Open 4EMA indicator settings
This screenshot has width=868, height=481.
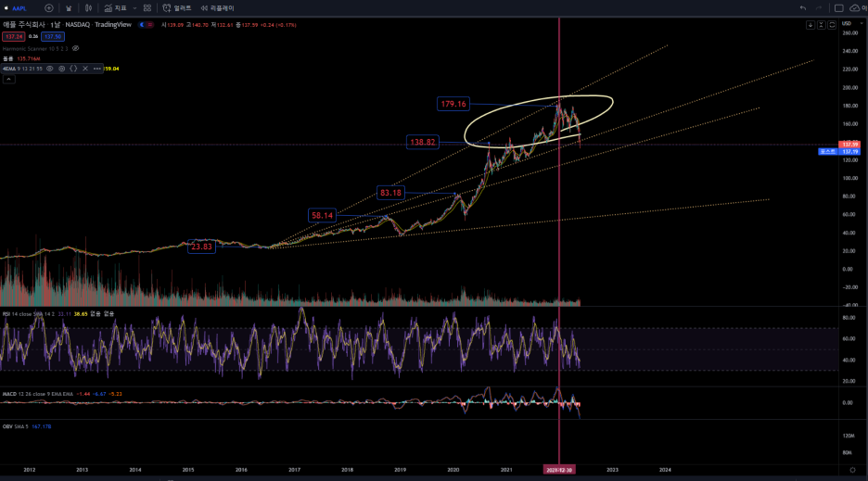tap(61, 69)
